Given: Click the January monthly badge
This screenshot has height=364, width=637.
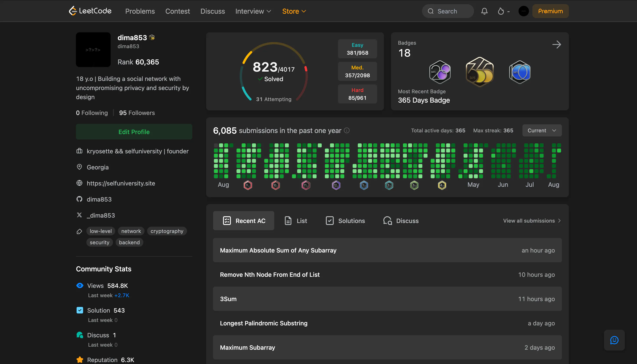Looking at the screenshot, I should tap(364, 185).
